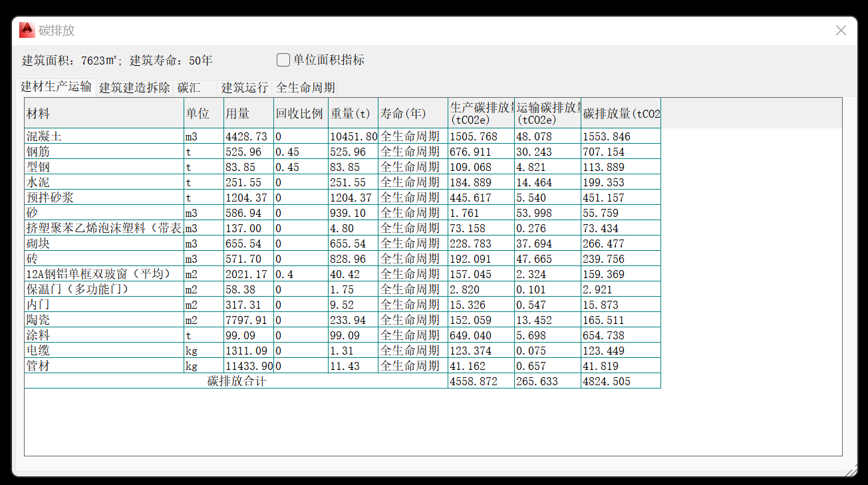The width and height of the screenshot is (868, 485).
Task: Go to the 建筑运行 tab
Action: click(x=245, y=88)
